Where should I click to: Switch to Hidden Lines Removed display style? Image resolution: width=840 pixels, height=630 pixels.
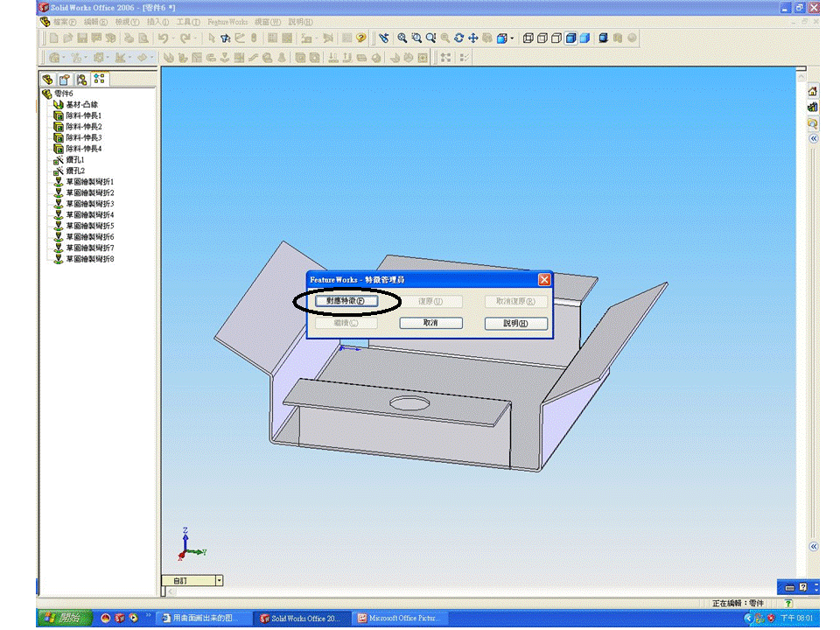coord(556,38)
